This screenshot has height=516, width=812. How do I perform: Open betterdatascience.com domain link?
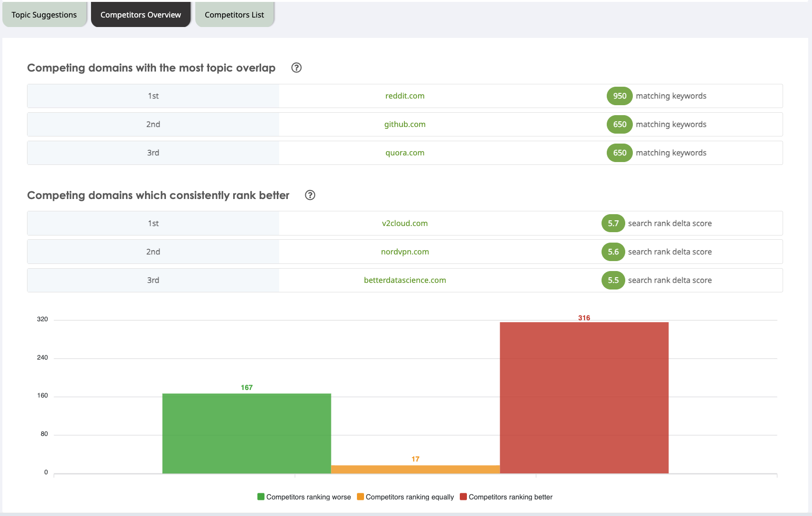pos(405,280)
